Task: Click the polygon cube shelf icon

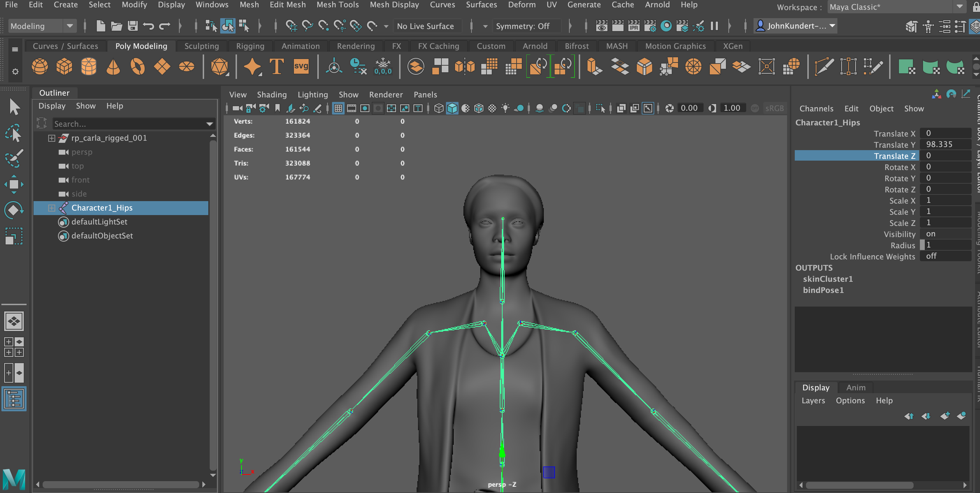Action: coord(64,67)
